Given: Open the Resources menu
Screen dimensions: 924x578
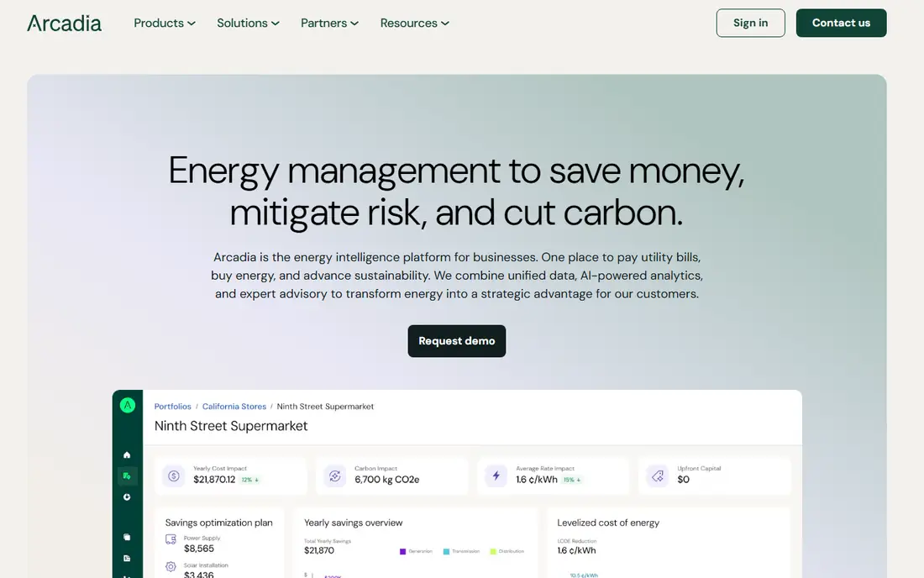Looking at the screenshot, I should (414, 23).
